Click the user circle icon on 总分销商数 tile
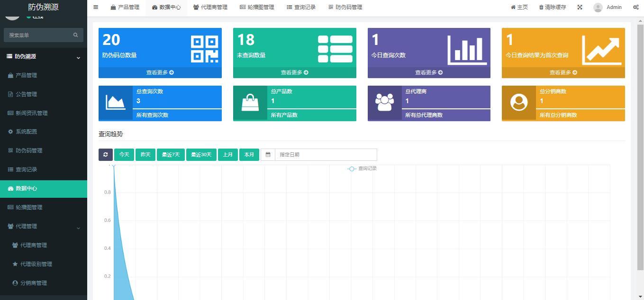This screenshot has width=644, height=300. pyautogui.click(x=519, y=103)
